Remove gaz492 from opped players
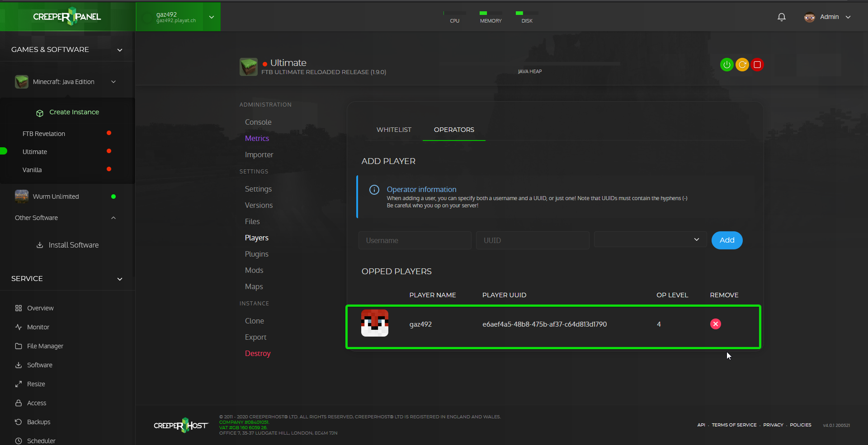 715,324
